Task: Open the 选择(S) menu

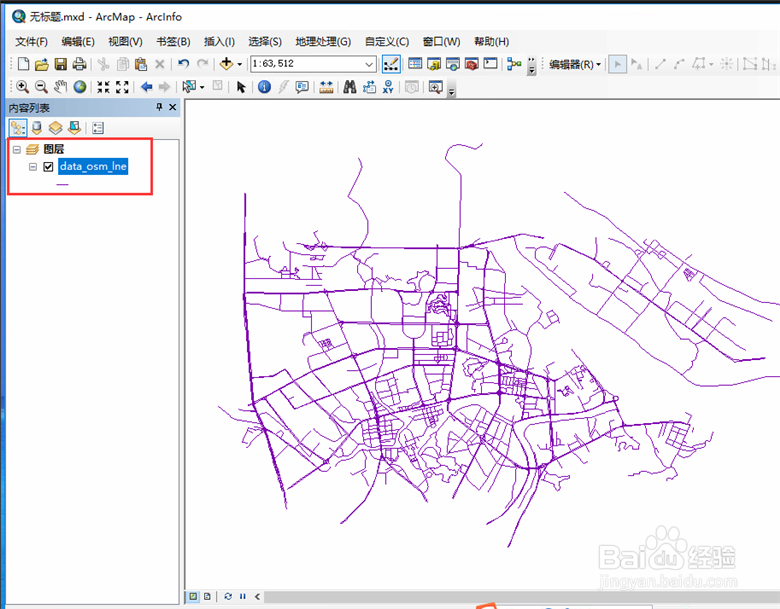Action: tap(265, 41)
